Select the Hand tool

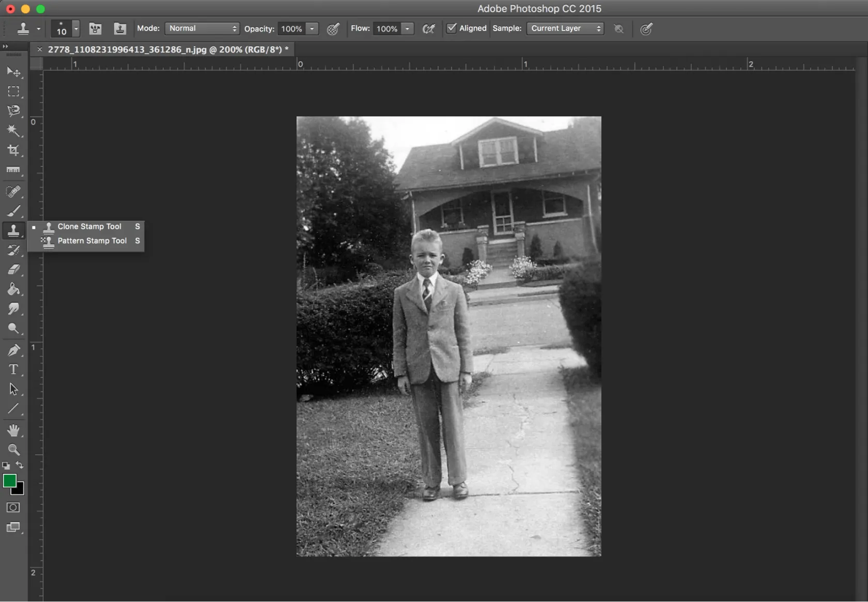pos(13,430)
